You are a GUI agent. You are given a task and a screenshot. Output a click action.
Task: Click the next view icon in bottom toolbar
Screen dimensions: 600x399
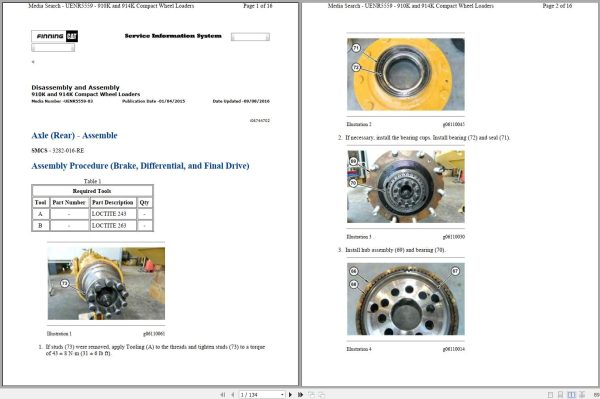[x=321, y=394]
